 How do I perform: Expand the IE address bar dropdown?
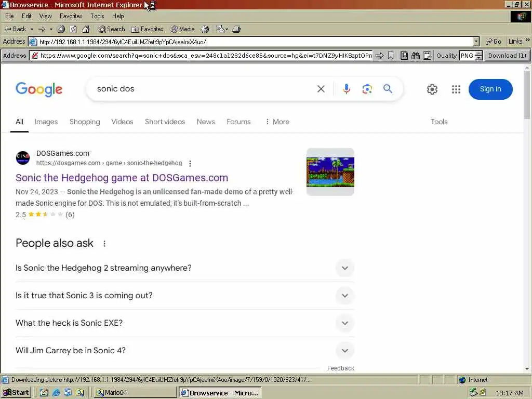pyautogui.click(x=476, y=42)
